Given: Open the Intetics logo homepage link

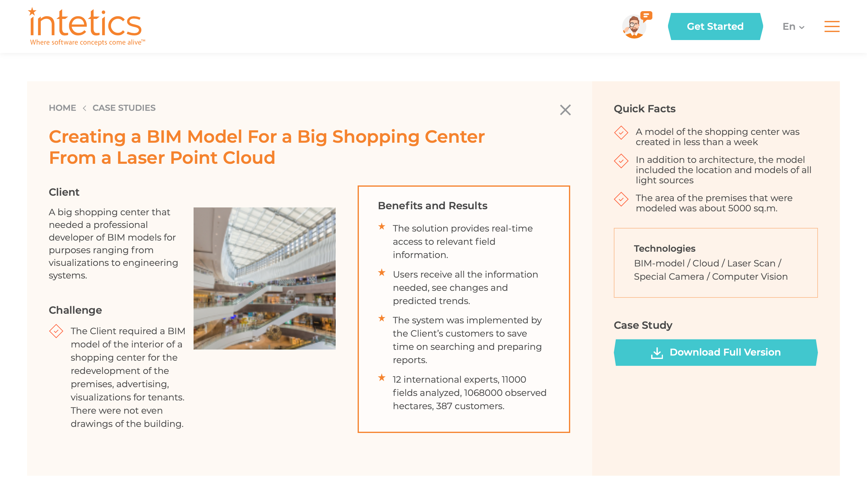Looking at the screenshot, I should click(86, 26).
